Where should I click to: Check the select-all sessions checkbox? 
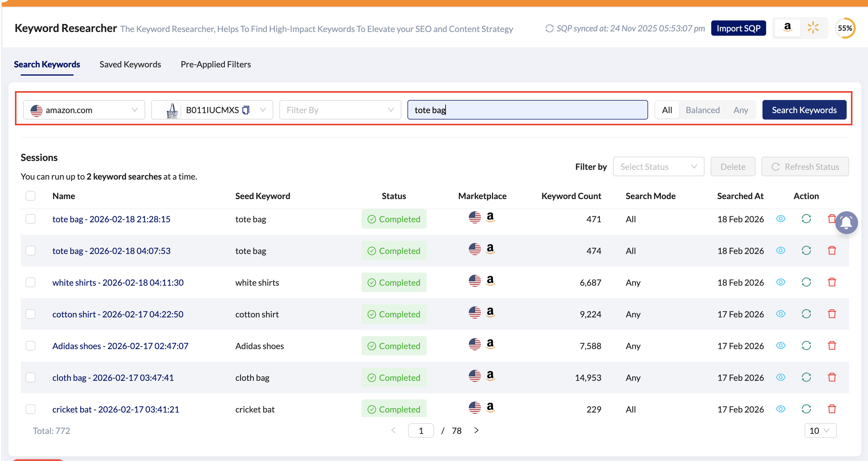[31, 196]
